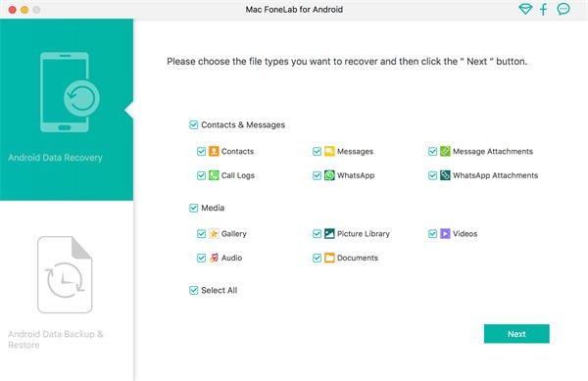Click the yellow Messages icon

[x=329, y=152]
